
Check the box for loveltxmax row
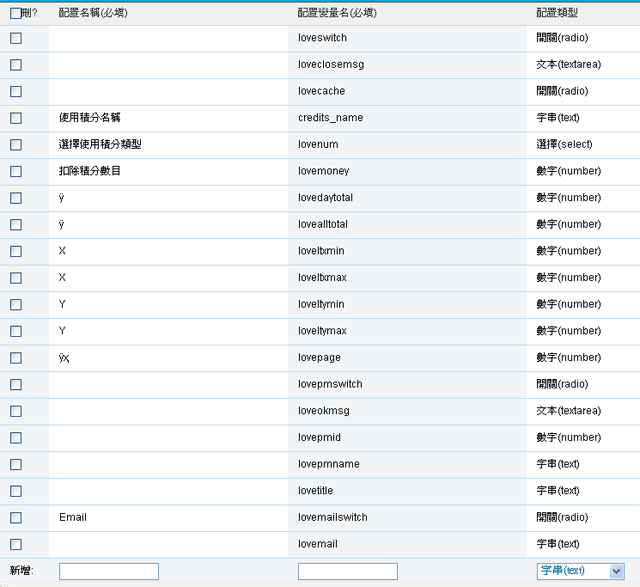coord(16,278)
